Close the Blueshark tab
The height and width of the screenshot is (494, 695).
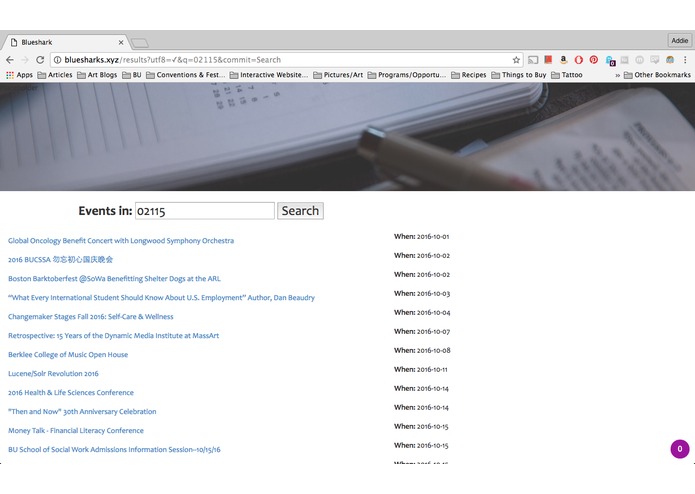(x=121, y=43)
